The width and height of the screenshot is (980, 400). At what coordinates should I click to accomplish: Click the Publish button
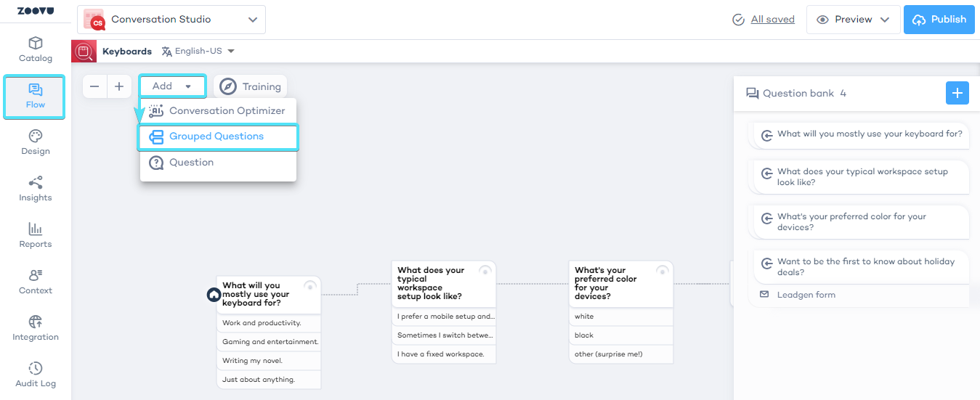coord(939,20)
